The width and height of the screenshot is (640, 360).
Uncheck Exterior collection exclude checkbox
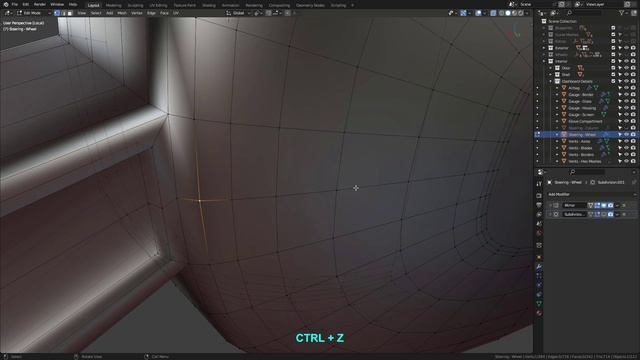tap(613, 48)
